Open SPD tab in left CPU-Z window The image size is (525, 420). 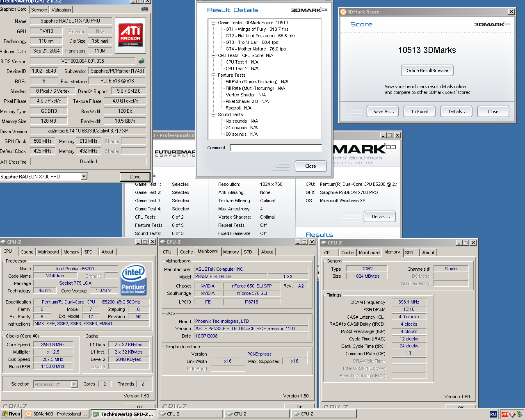(89, 252)
